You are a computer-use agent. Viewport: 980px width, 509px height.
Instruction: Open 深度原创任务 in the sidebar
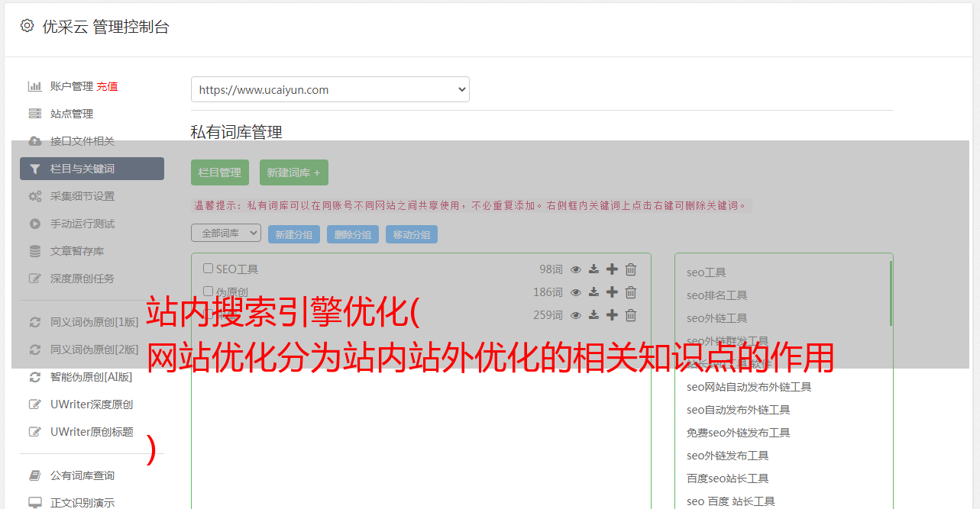[x=82, y=279]
